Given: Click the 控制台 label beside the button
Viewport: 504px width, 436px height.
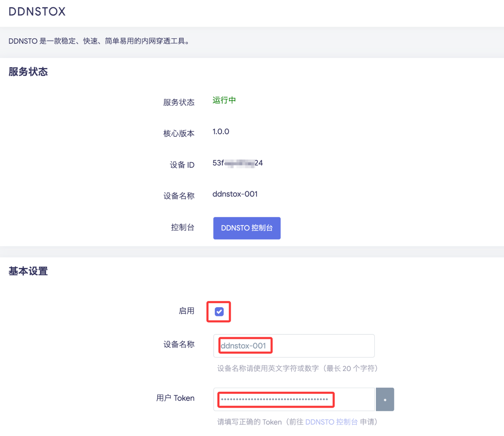Looking at the screenshot, I should click(182, 227).
